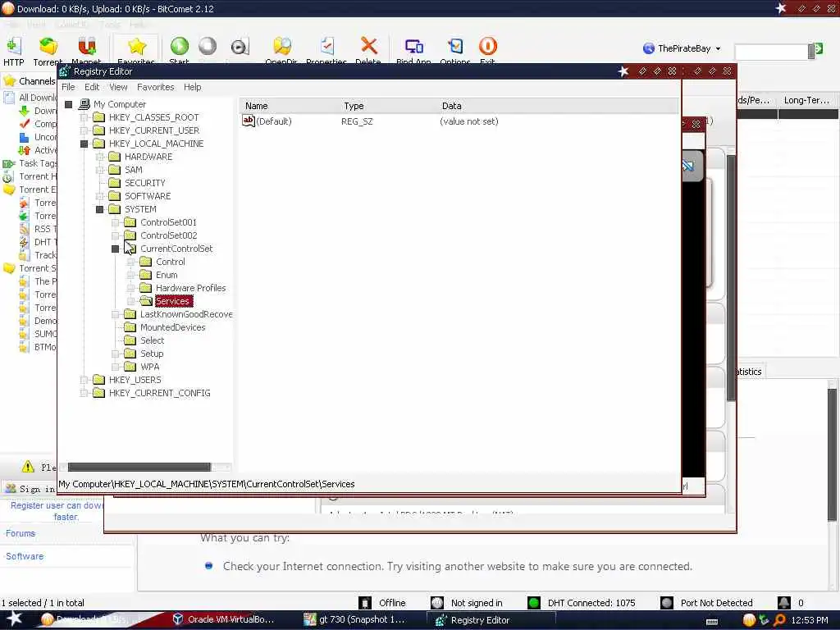Select the Control key in registry tree
840x630 pixels.
coord(171,262)
